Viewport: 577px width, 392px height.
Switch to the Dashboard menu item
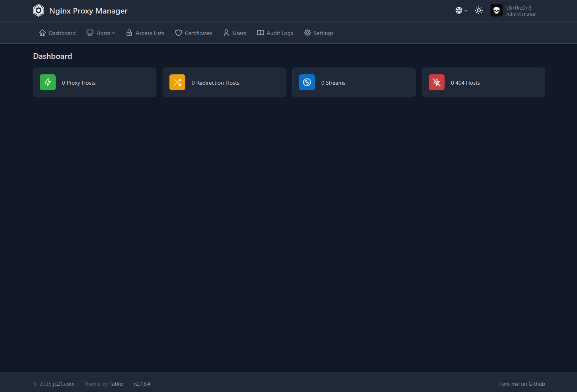pos(57,33)
